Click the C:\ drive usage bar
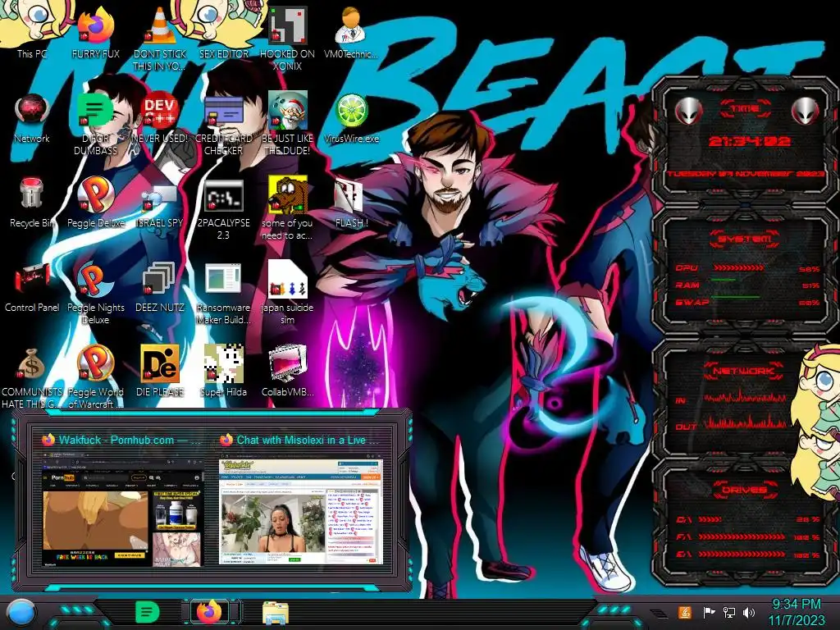840x630 pixels. tap(710, 519)
